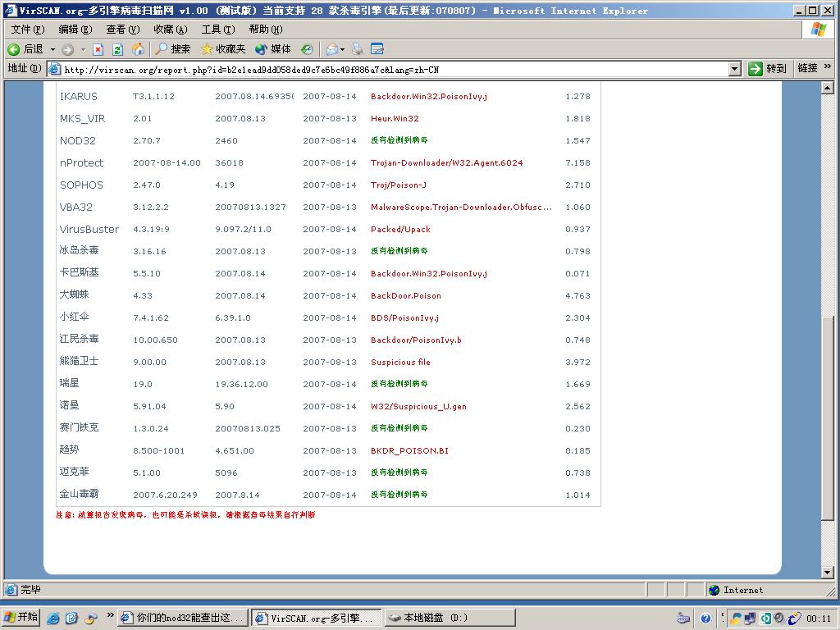Expand the quick launch chevron
840x630 pixels.
[111, 615]
